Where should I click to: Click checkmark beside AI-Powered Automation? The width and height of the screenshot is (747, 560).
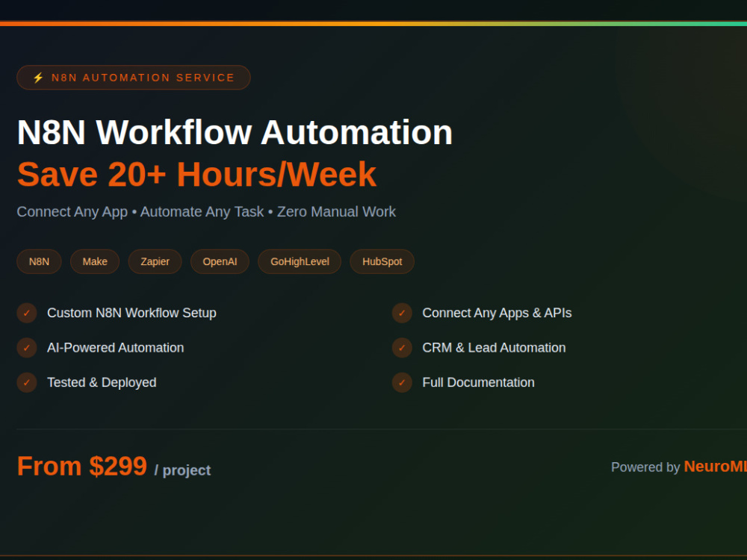27,348
